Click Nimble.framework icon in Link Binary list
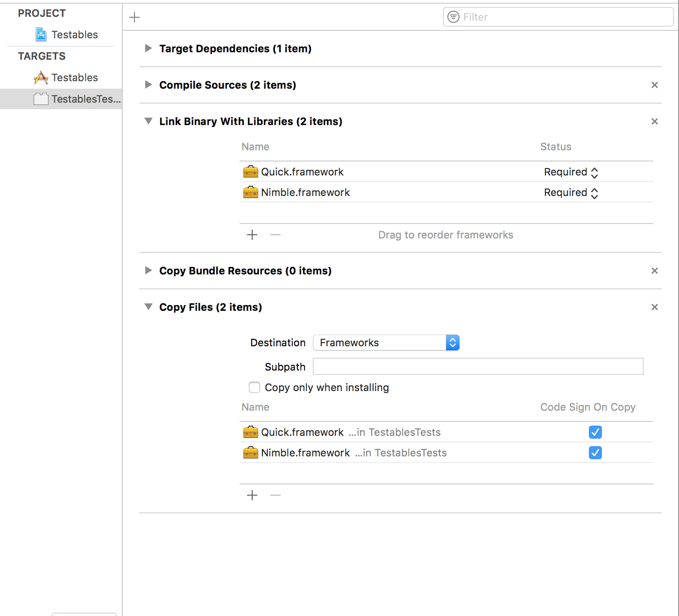The image size is (679, 616). pyautogui.click(x=251, y=192)
